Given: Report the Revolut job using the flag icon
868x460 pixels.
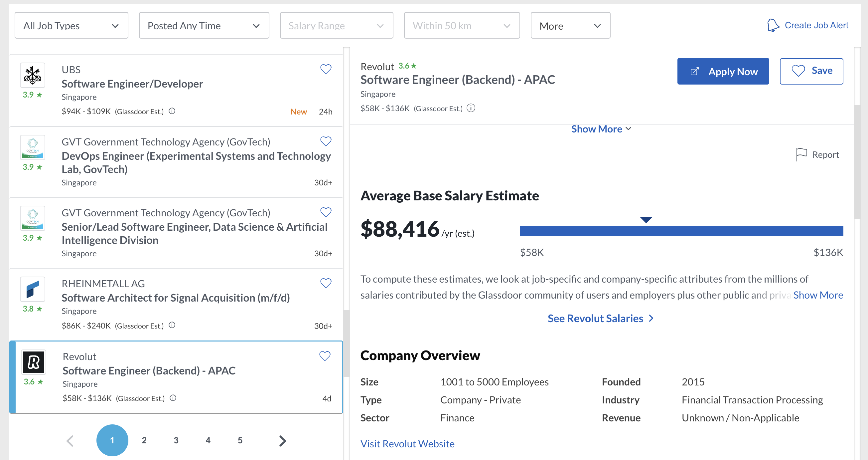Looking at the screenshot, I should (x=801, y=154).
